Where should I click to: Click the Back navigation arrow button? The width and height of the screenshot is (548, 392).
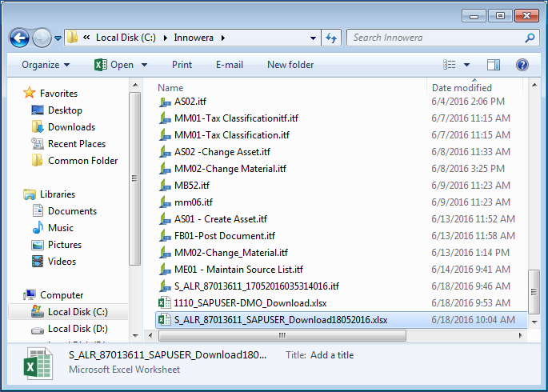[19, 38]
